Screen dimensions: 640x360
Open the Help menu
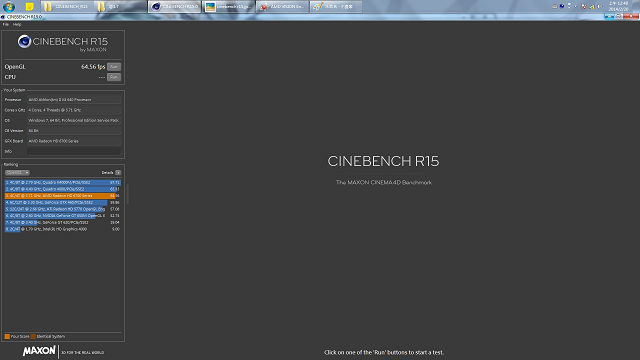click(17, 24)
